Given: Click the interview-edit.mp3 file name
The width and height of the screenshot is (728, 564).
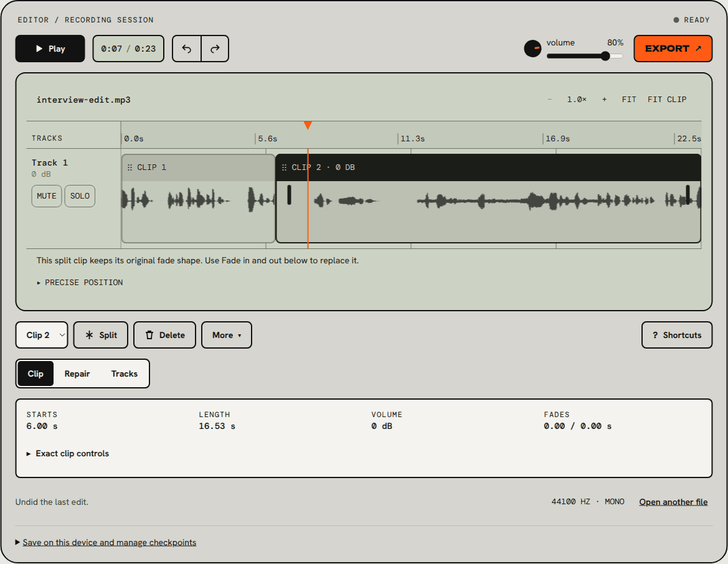Looking at the screenshot, I should [83, 100].
